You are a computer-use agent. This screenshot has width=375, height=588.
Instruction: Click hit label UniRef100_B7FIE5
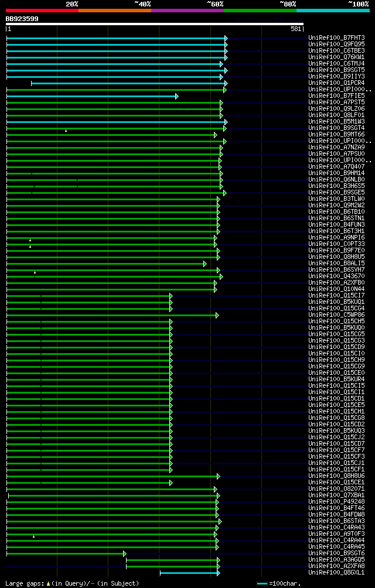(x=336, y=96)
